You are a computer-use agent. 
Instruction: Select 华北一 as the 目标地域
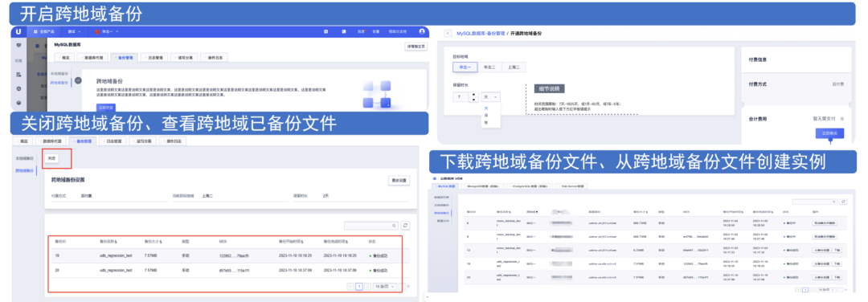[465, 67]
